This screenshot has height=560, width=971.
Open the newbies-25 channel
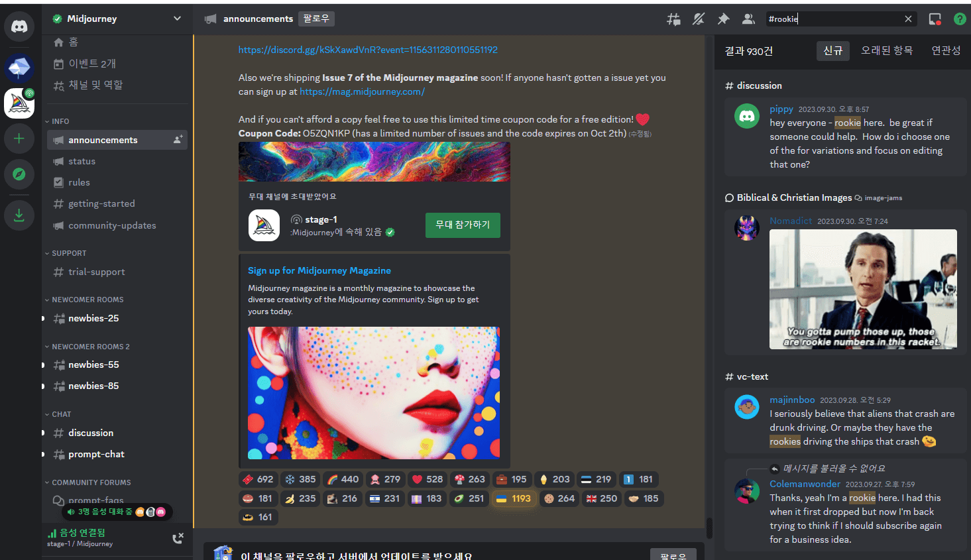click(117, 318)
